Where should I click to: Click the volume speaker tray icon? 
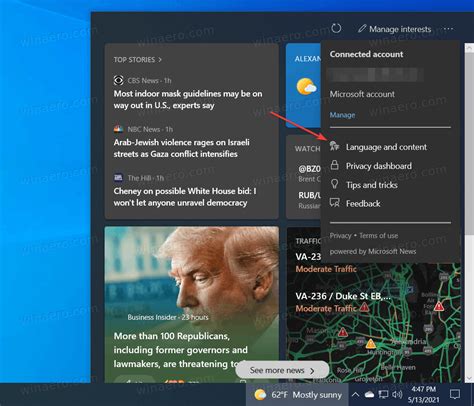[397, 395]
